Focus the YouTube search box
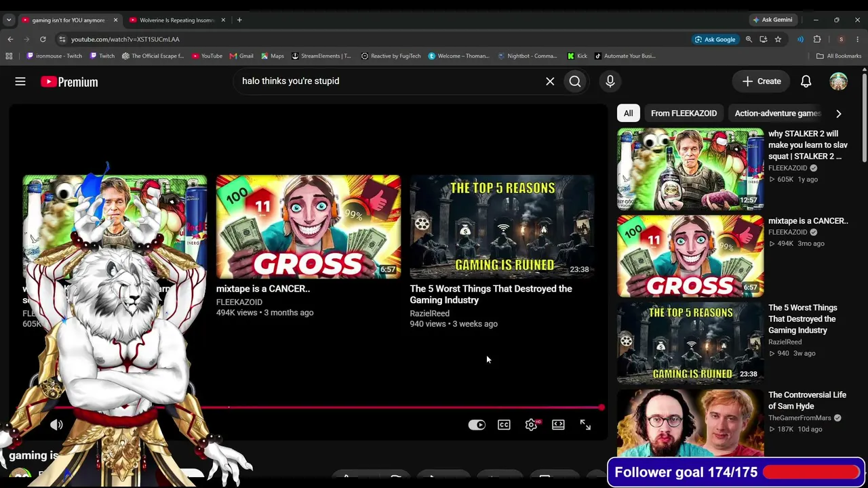868x488 pixels. (390, 81)
